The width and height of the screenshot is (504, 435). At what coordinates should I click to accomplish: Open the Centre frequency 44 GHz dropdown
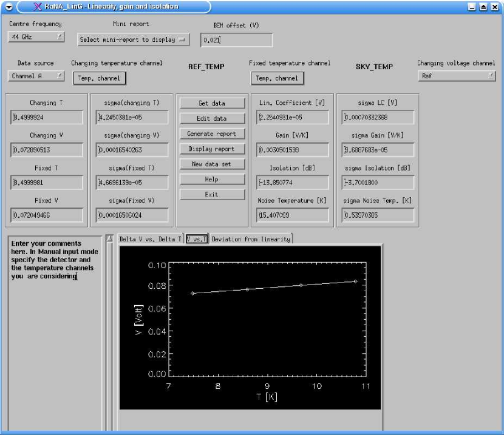click(x=37, y=37)
